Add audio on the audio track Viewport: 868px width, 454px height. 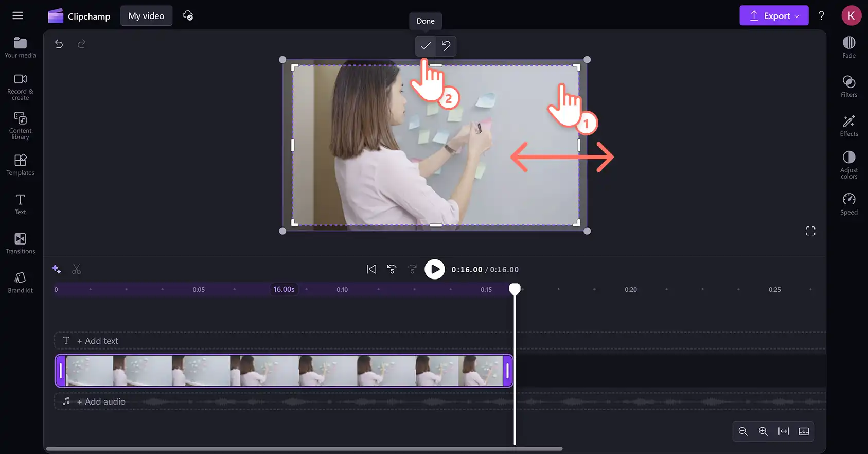101,401
